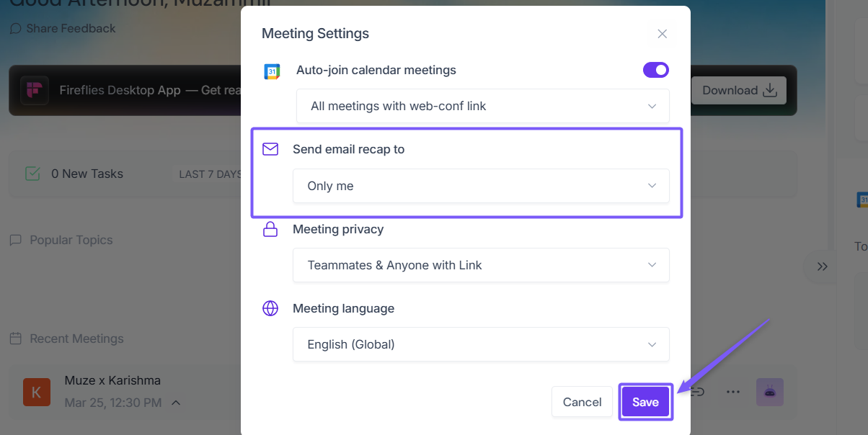The width and height of the screenshot is (868, 435).
Task: Click the email envelope icon
Action: (x=270, y=149)
